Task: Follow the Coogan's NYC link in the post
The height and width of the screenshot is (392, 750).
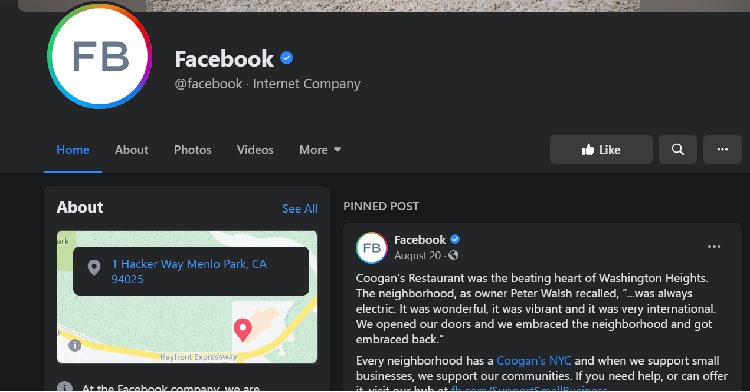Action: 534,360
